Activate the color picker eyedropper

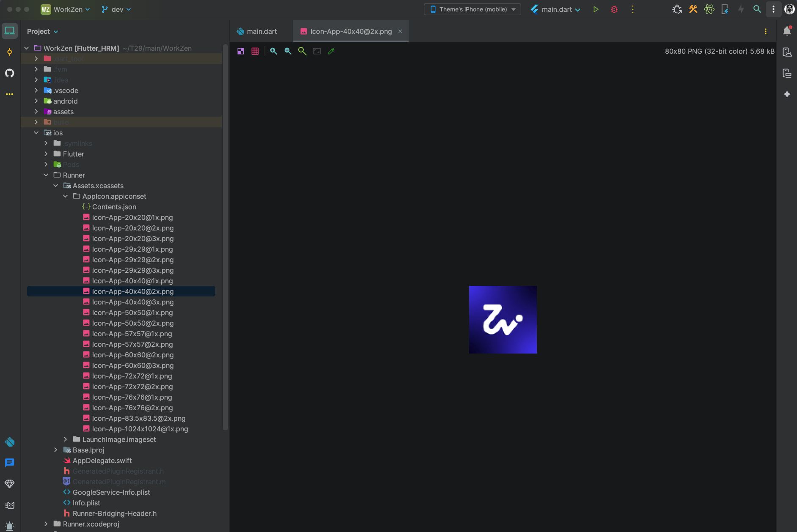tap(331, 51)
